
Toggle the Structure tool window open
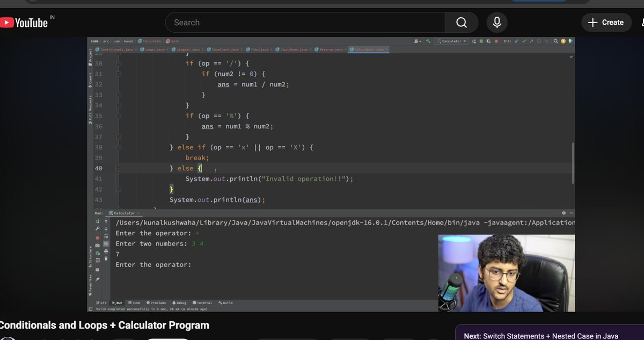coord(90,256)
